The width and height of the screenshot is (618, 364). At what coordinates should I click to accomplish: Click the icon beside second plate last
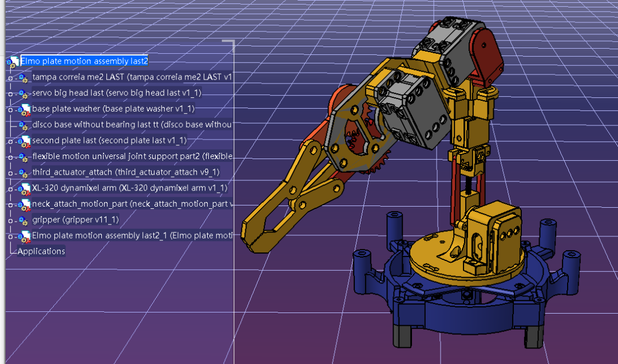[25, 141]
